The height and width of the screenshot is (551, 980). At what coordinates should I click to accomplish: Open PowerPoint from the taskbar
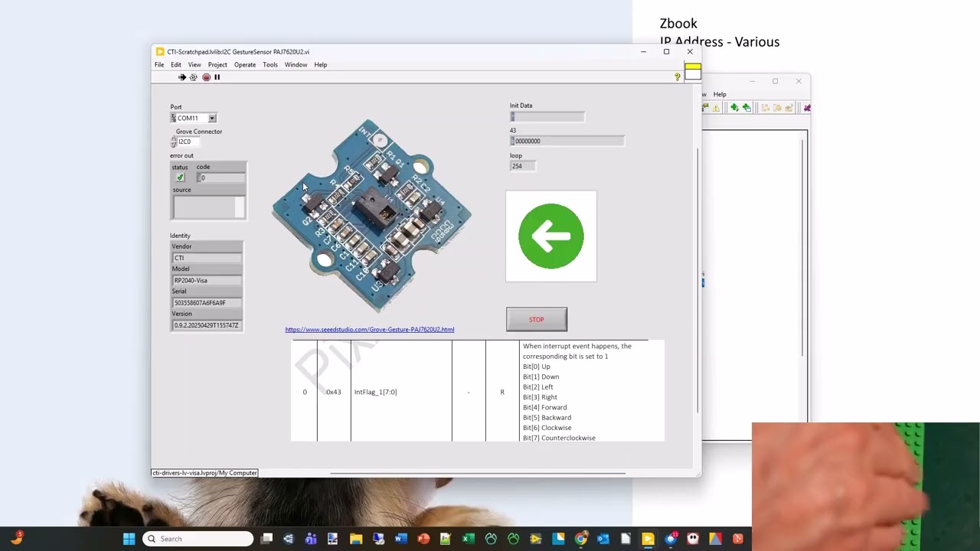click(x=423, y=539)
